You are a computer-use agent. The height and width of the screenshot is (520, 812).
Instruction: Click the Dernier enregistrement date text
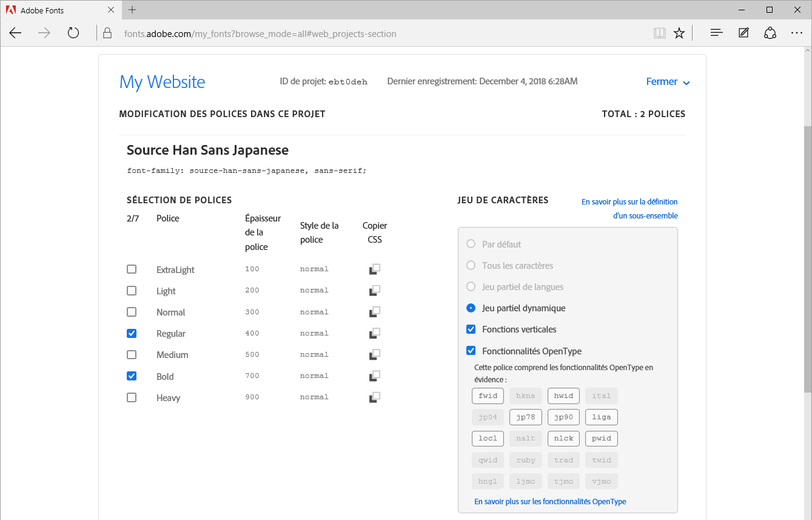point(482,81)
